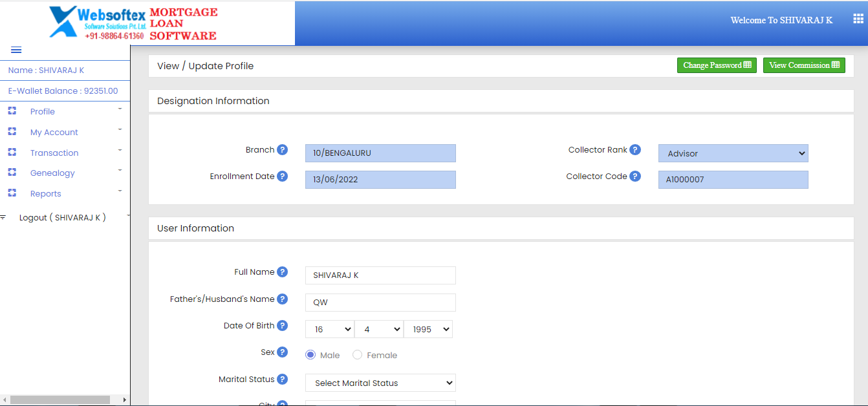Image resolution: width=868 pixels, height=406 pixels.
Task: Click the hamburger menu icon in sidebar
Action: click(x=16, y=50)
